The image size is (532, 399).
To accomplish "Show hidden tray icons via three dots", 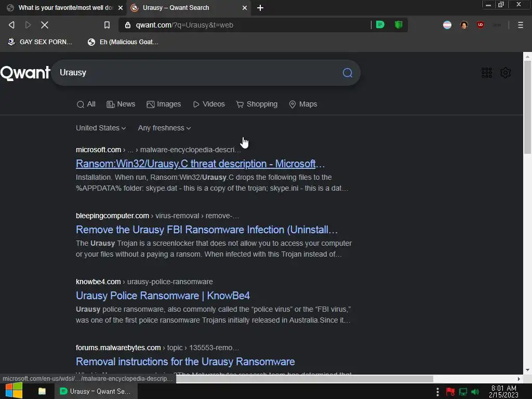I will coord(437,392).
